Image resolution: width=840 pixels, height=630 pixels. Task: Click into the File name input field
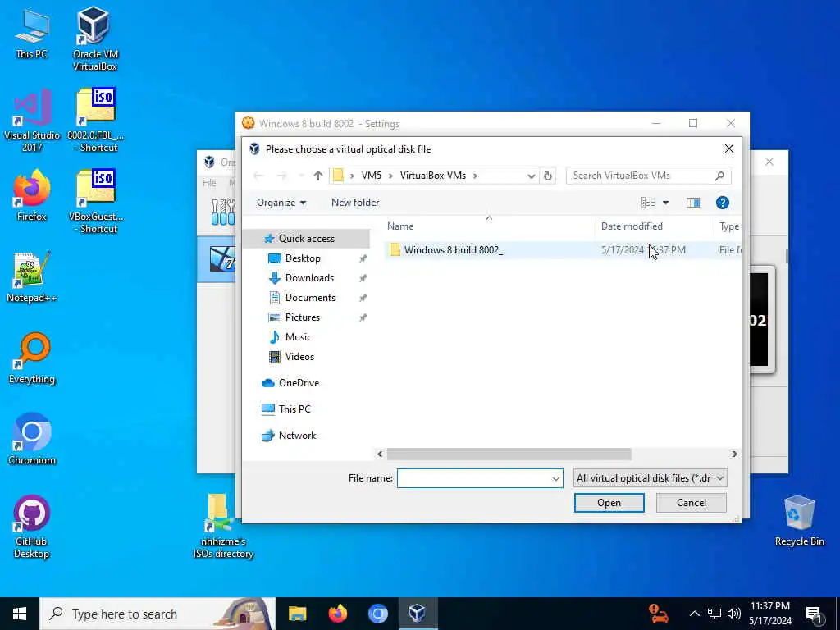[x=473, y=478]
